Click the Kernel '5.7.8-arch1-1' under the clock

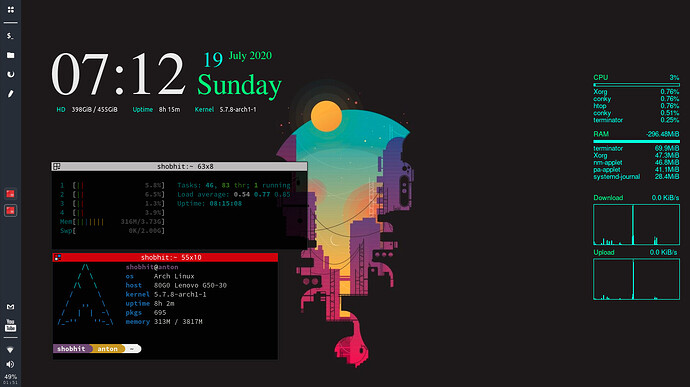pyautogui.click(x=238, y=110)
